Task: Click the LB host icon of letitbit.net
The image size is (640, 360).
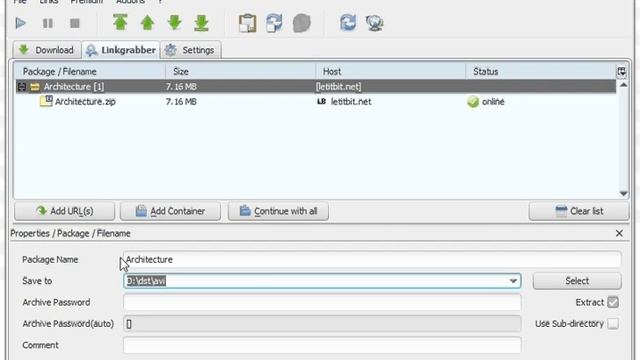Action: pyautogui.click(x=321, y=101)
